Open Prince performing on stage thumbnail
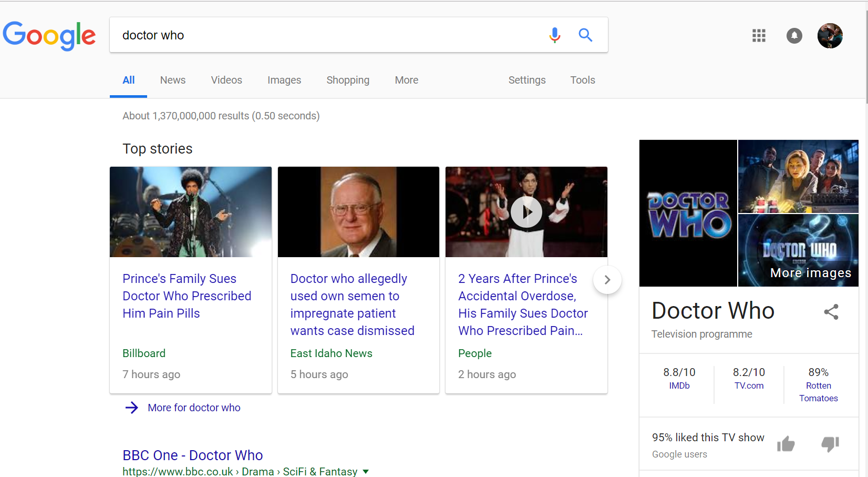868x477 pixels. [191, 212]
